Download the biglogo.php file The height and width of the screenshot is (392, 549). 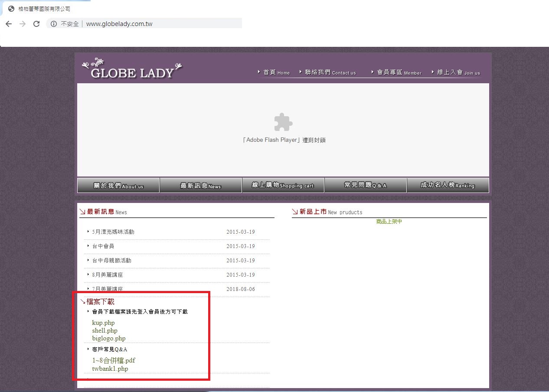[x=109, y=338]
